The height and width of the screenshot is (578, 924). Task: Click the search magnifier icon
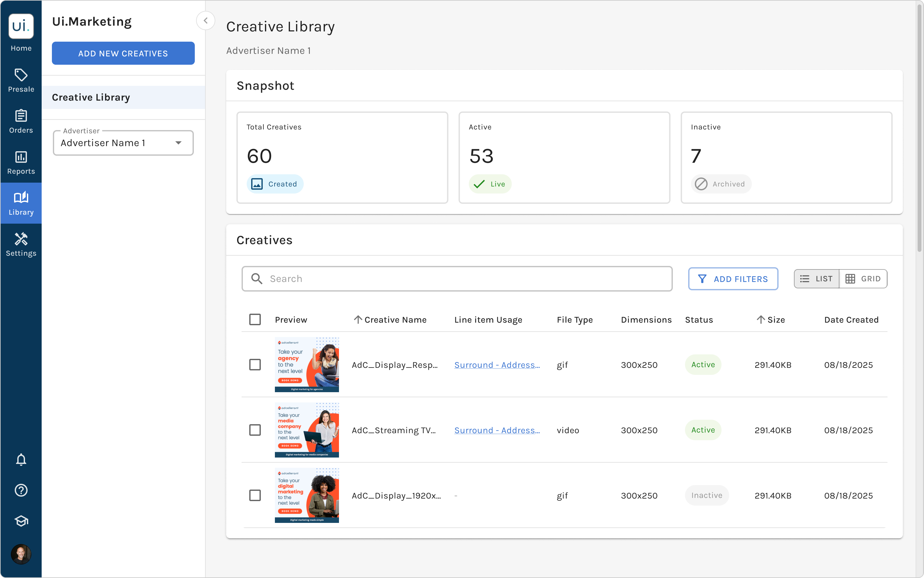pyautogui.click(x=257, y=279)
